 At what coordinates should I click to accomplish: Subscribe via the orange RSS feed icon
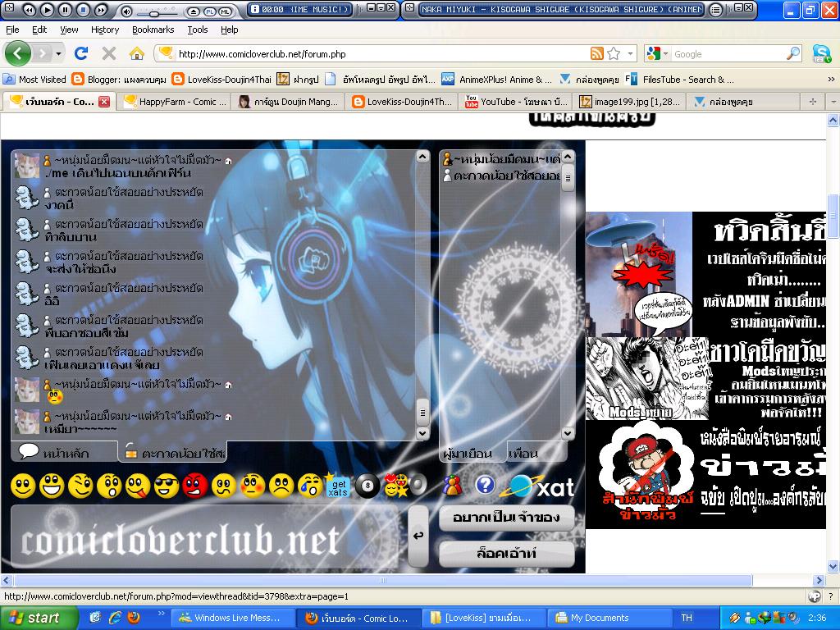pyautogui.click(x=597, y=53)
